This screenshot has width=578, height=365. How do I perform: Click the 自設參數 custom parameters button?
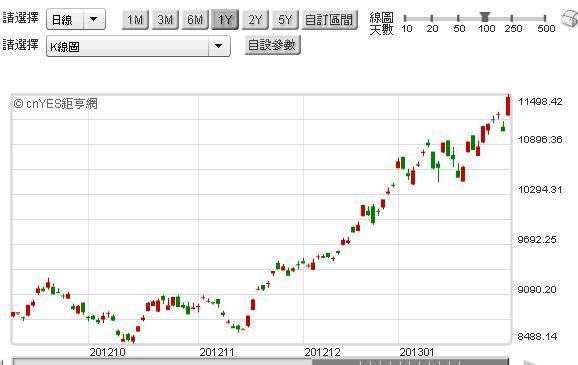272,45
